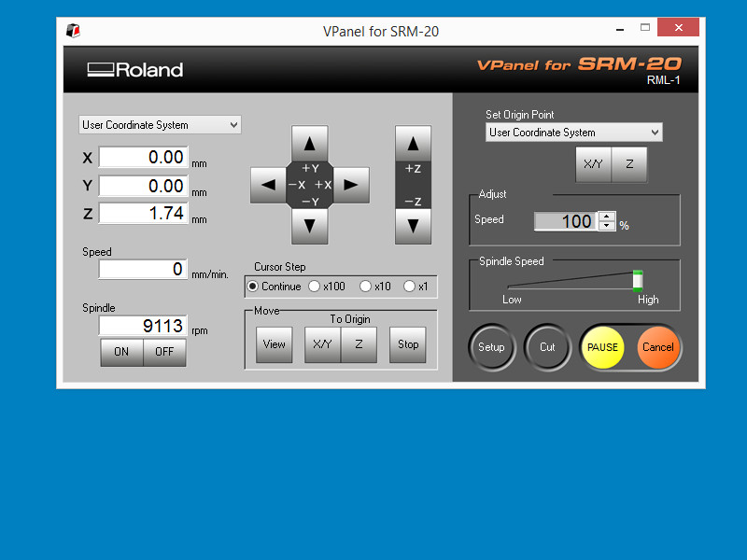The width and height of the screenshot is (747, 560).
Task: Click the View button in Move group
Action: tap(274, 344)
